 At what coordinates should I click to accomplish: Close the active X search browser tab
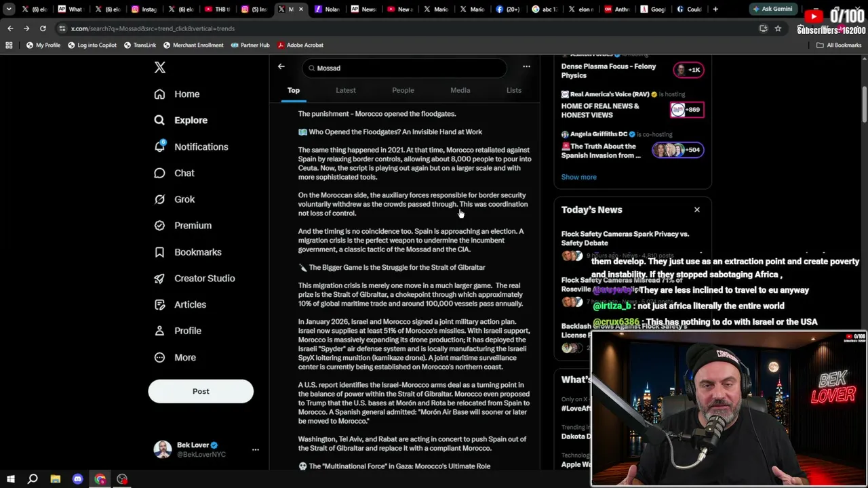[300, 9]
